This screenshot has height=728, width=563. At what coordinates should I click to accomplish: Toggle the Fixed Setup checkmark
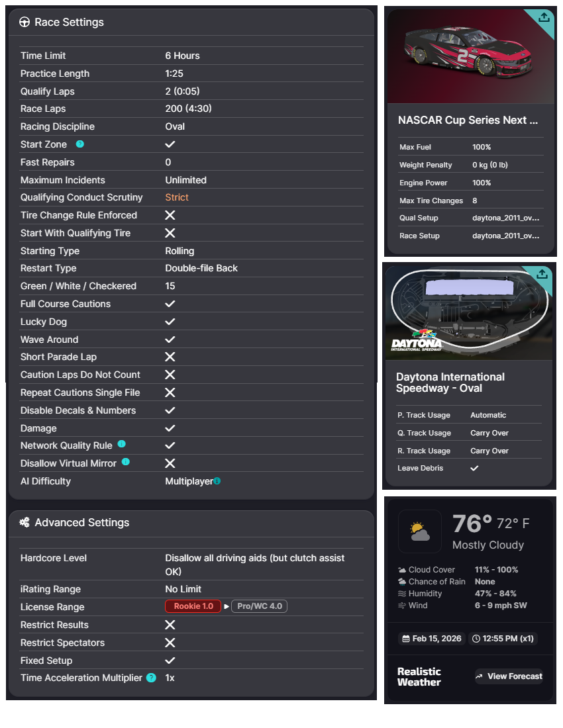click(x=170, y=660)
